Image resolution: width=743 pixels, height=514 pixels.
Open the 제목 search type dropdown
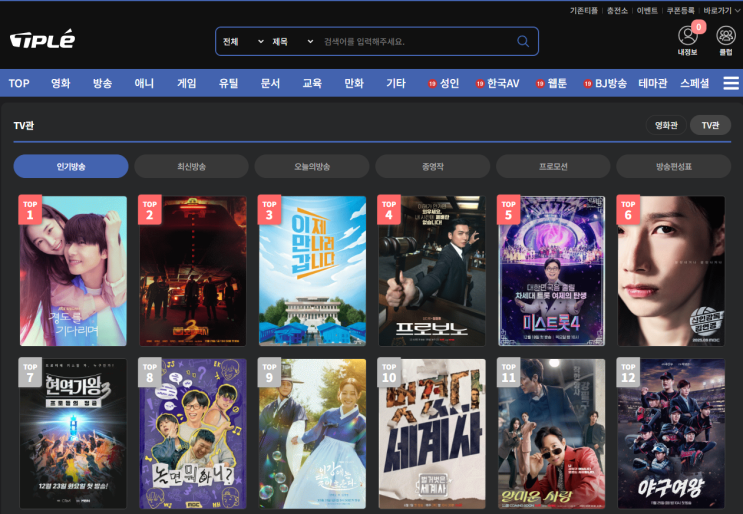292,42
